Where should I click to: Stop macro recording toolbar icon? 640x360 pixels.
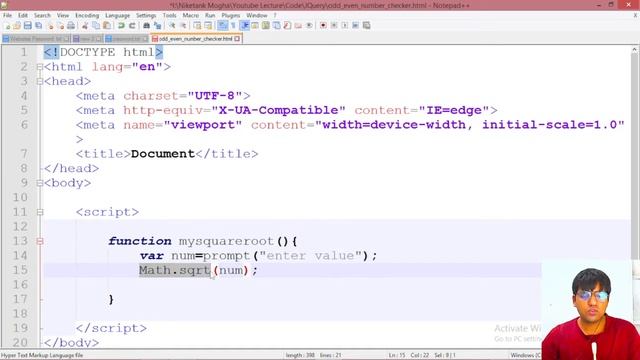[x=334, y=26]
